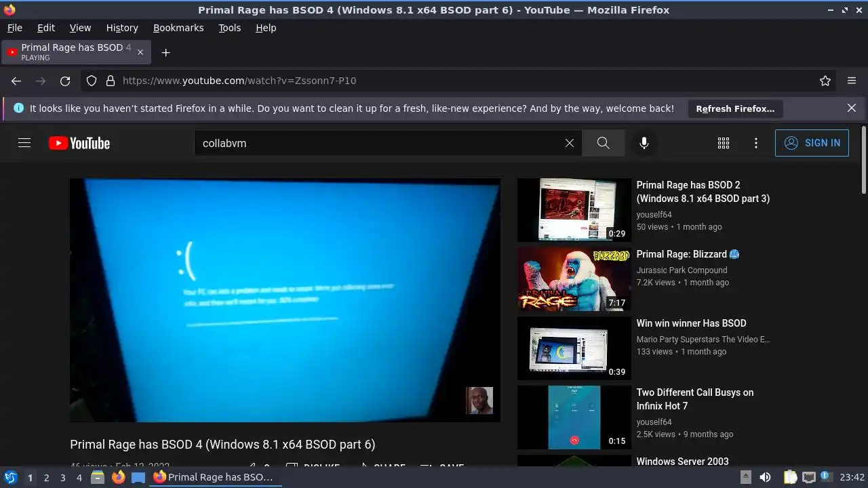Click the Refresh Firefox... button

[735, 108]
